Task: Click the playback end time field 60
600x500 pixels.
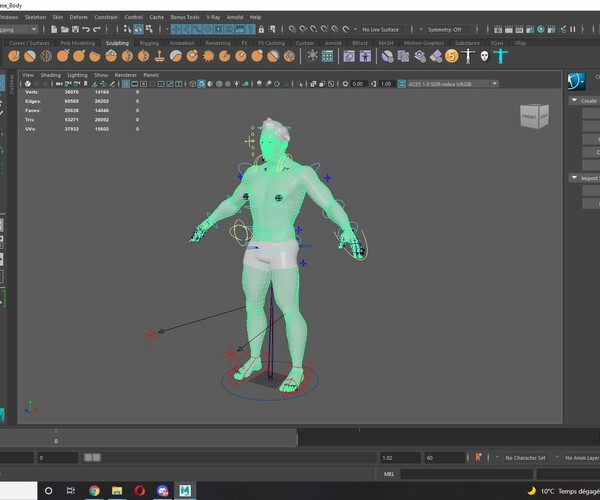Action: click(444, 458)
